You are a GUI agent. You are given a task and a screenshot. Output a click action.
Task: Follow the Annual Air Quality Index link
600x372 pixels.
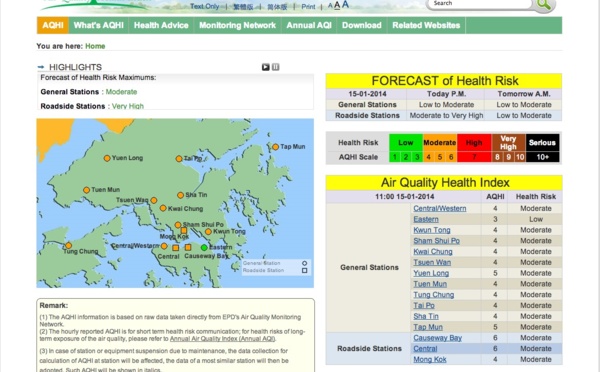click(222, 339)
